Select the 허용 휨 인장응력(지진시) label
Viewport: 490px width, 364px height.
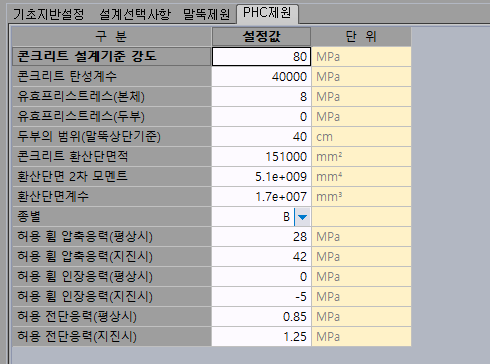pyautogui.click(x=112, y=297)
